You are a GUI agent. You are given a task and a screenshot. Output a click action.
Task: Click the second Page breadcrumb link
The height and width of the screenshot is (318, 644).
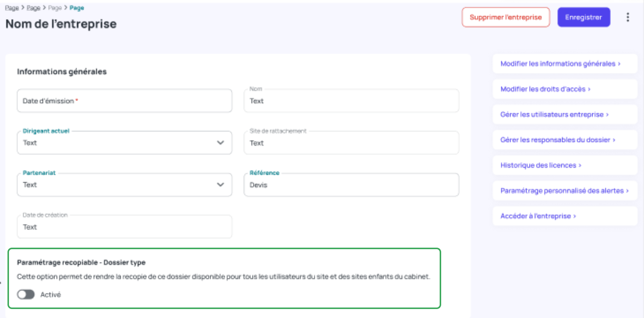coord(33,8)
